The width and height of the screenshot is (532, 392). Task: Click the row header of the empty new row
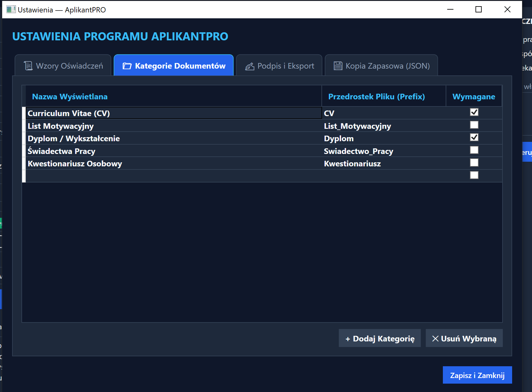coord(24,176)
